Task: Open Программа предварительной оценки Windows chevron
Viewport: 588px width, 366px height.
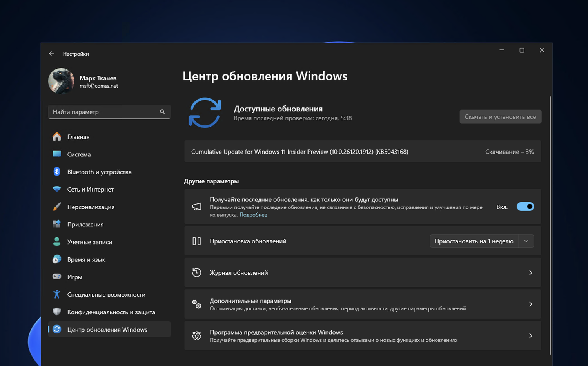Action: point(530,336)
